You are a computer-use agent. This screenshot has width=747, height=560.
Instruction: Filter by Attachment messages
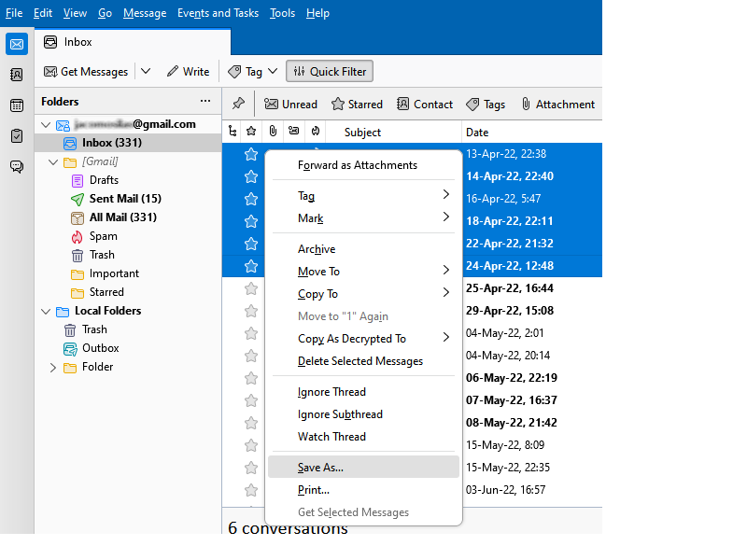(x=558, y=104)
